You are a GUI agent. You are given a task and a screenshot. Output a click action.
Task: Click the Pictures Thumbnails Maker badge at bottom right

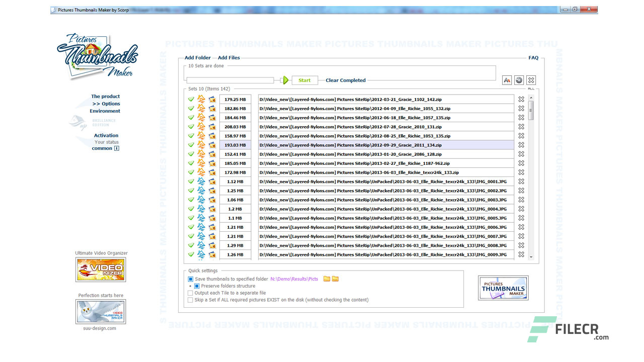pyautogui.click(x=503, y=288)
